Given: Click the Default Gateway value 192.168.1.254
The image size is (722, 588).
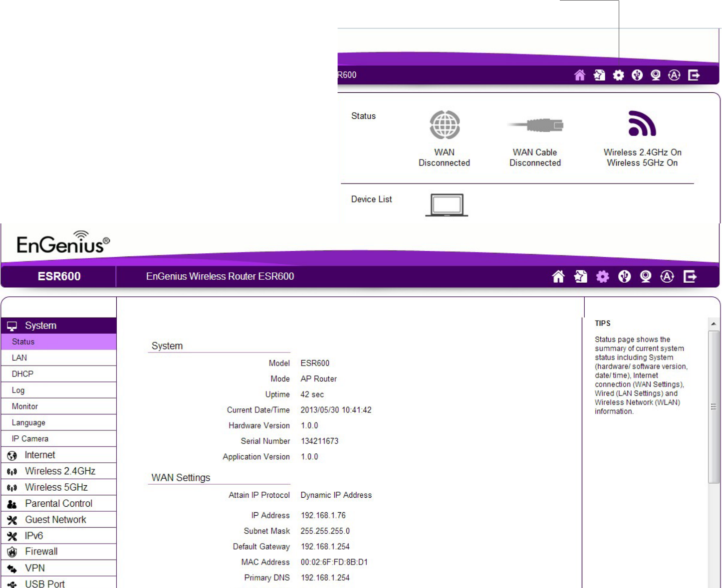Looking at the screenshot, I should 325,547.
